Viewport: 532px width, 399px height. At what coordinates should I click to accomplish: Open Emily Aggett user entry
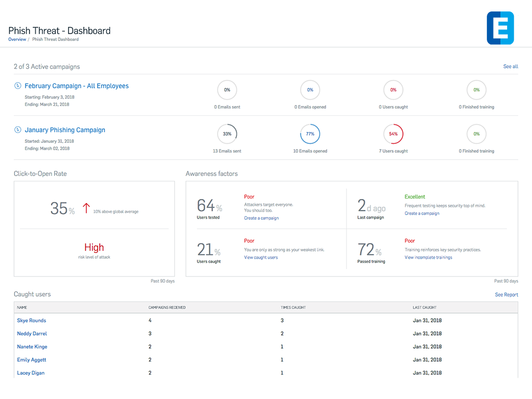(x=32, y=360)
